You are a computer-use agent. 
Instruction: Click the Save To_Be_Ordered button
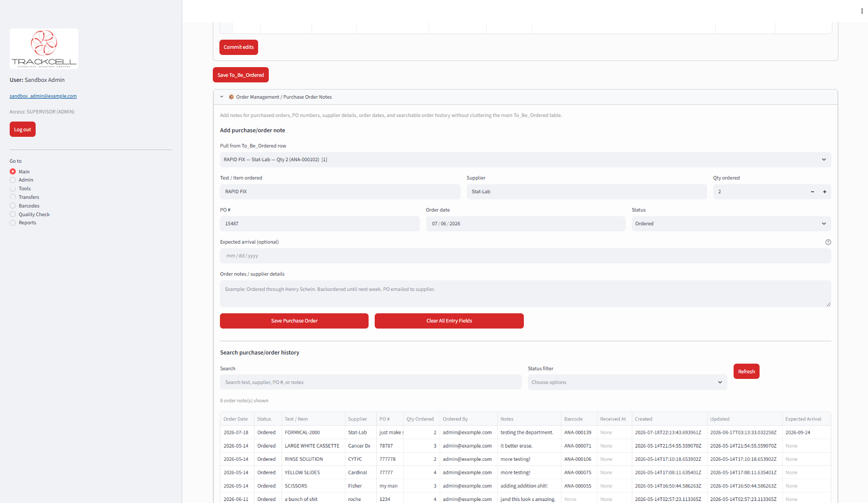(241, 75)
